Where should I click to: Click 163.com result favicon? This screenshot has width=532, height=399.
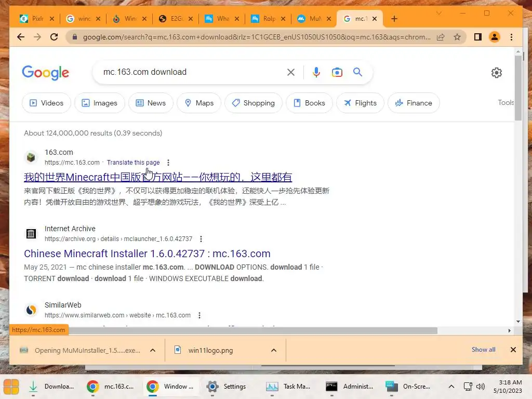coord(31,157)
